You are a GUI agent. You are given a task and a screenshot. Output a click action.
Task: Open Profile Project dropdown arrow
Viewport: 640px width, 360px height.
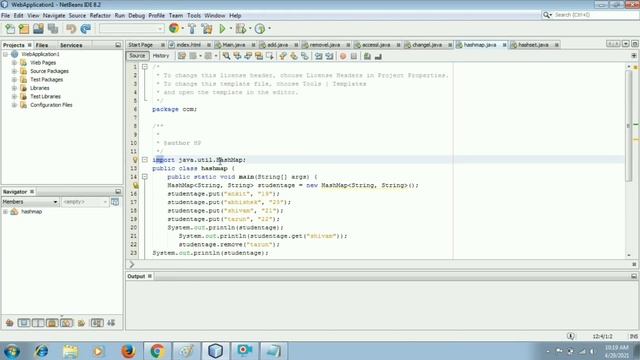pyautogui.click(x=269, y=29)
